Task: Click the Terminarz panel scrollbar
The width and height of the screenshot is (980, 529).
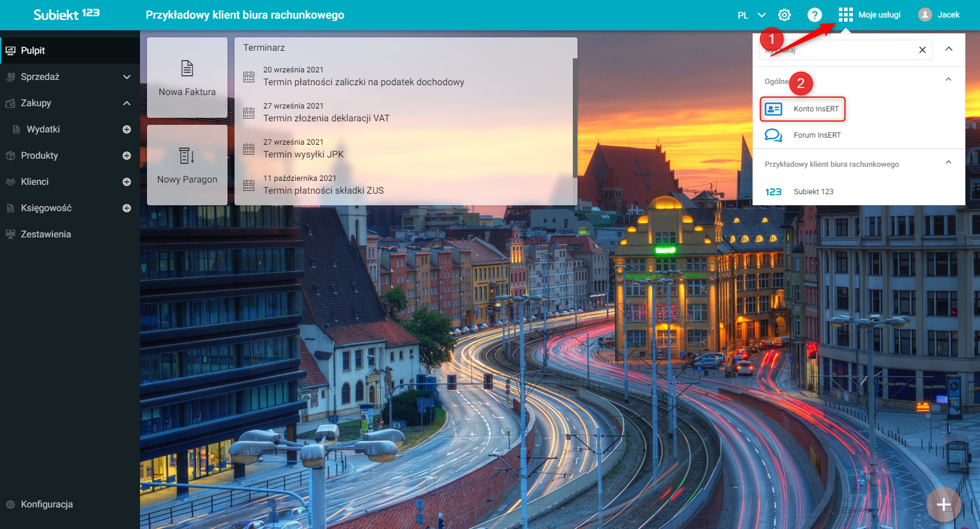Action: pyautogui.click(x=575, y=118)
